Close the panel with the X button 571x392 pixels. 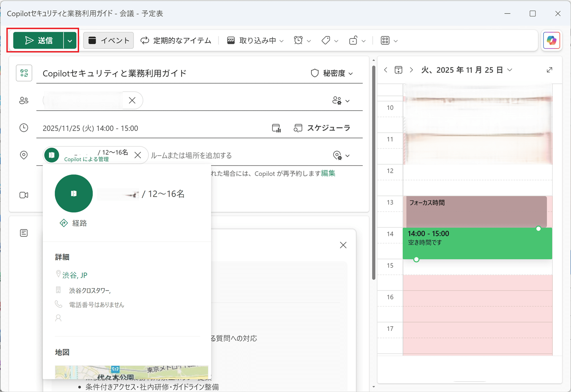(343, 245)
